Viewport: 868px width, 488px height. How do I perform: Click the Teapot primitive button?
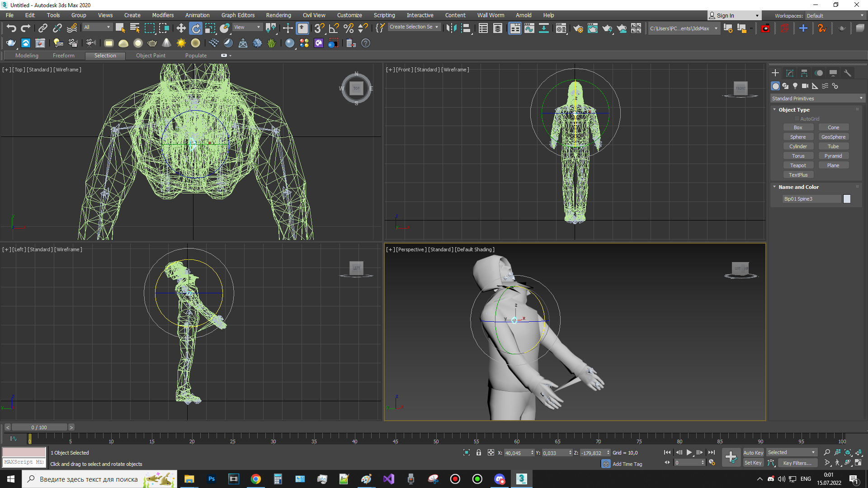pos(798,165)
